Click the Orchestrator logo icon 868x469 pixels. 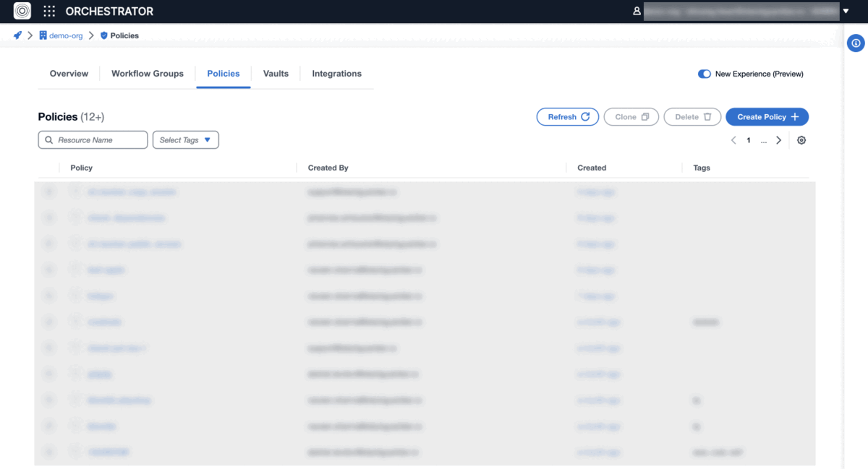tap(22, 12)
